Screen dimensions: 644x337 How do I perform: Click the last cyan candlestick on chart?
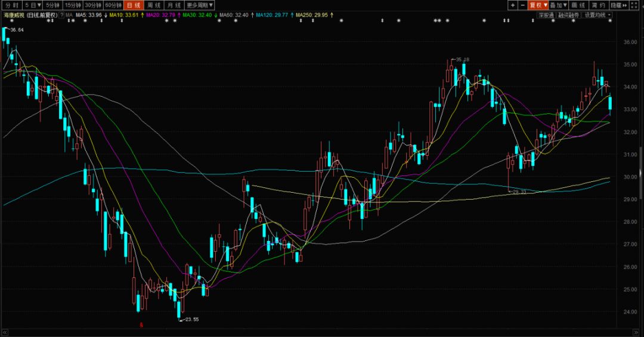click(x=610, y=103)
